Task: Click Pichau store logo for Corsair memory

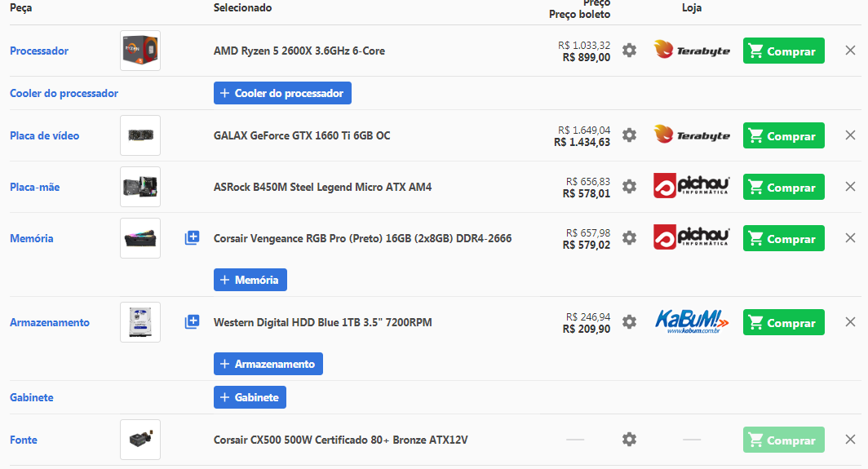Action: 692,238
